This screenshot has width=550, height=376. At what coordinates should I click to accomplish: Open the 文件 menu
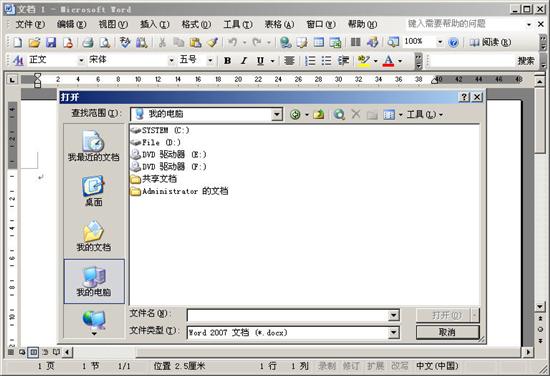[30, 24]
